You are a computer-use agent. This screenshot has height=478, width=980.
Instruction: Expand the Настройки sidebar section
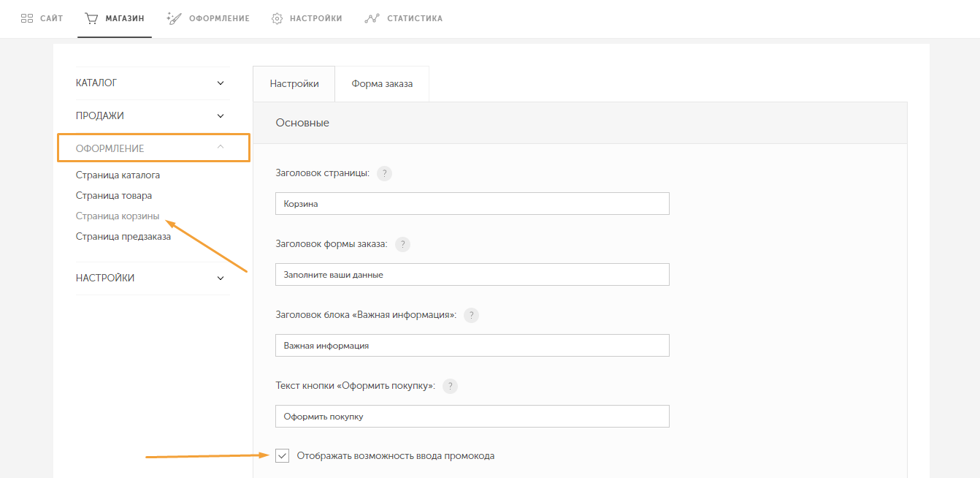click(221, 278)
